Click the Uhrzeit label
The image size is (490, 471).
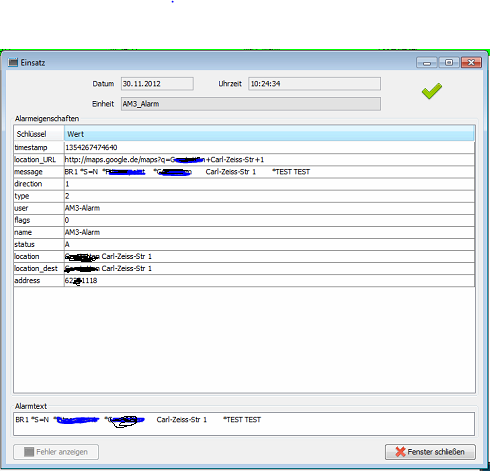click(230, 84)
